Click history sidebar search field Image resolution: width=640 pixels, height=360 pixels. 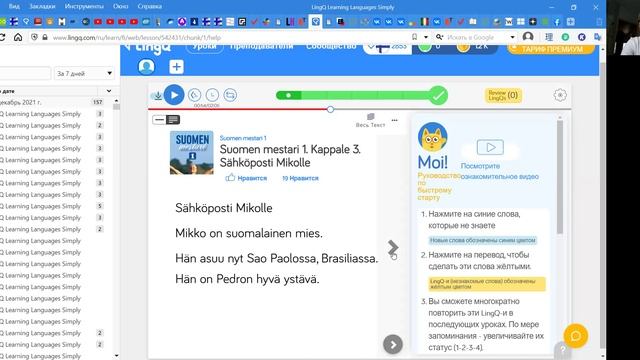pyautogui.click(x=24, y=73)
